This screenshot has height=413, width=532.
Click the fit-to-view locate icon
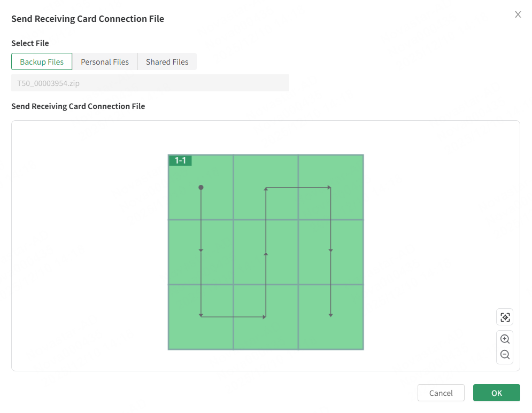(504, 317)
